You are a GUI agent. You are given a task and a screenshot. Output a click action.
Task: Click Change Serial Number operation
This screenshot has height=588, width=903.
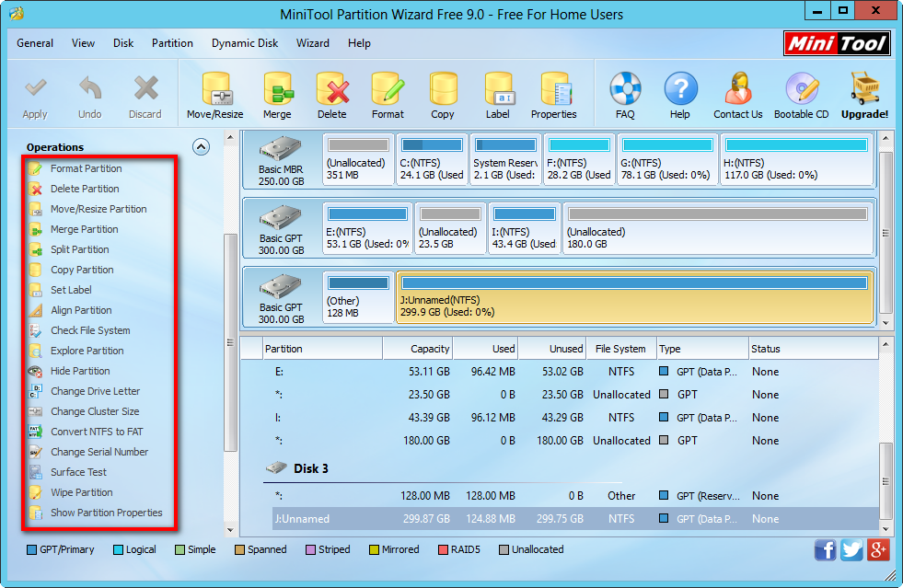(x=99, y=452)
